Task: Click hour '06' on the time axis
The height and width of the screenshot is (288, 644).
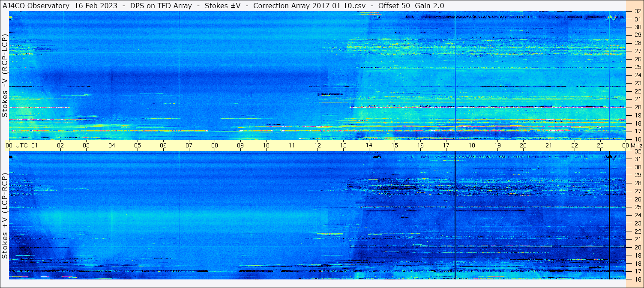Action: [x=163, y=145]
